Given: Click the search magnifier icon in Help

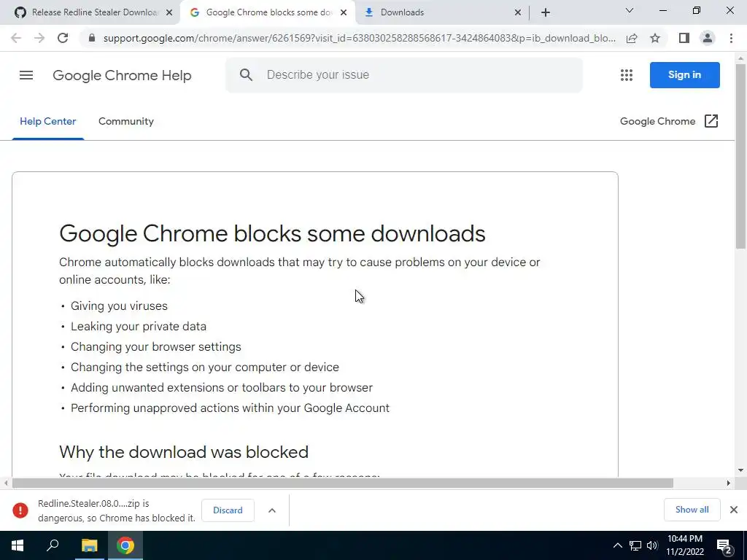Looking at the screenshot, I should click(246, 75).
